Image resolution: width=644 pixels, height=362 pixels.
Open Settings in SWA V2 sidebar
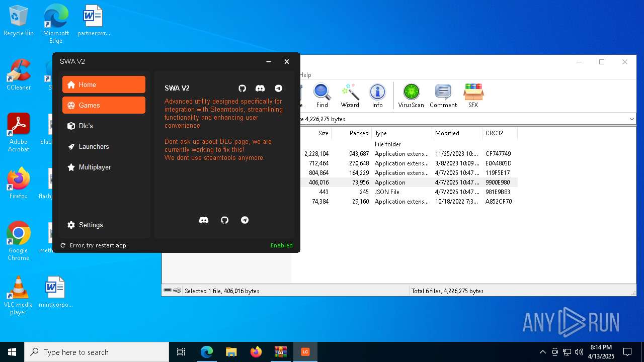coord(104,225)
